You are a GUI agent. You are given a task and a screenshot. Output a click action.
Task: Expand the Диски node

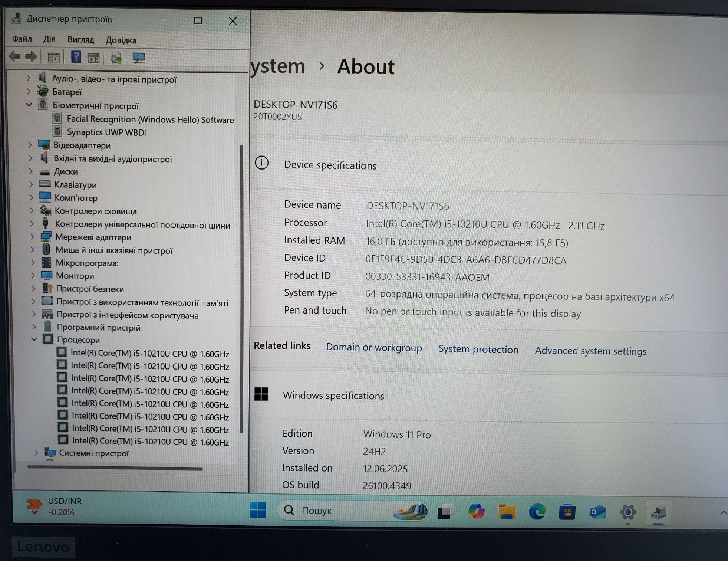pyautogui.click(x=30, y=171)
